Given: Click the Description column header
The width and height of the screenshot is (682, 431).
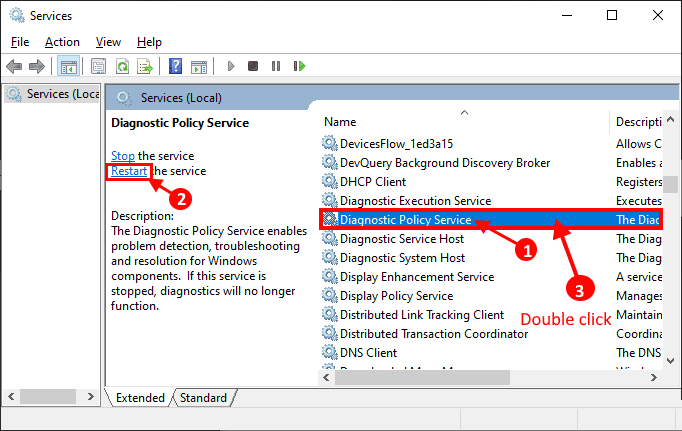Looking at the screenshot, I should pyautogui.click(x=638, y=122).
